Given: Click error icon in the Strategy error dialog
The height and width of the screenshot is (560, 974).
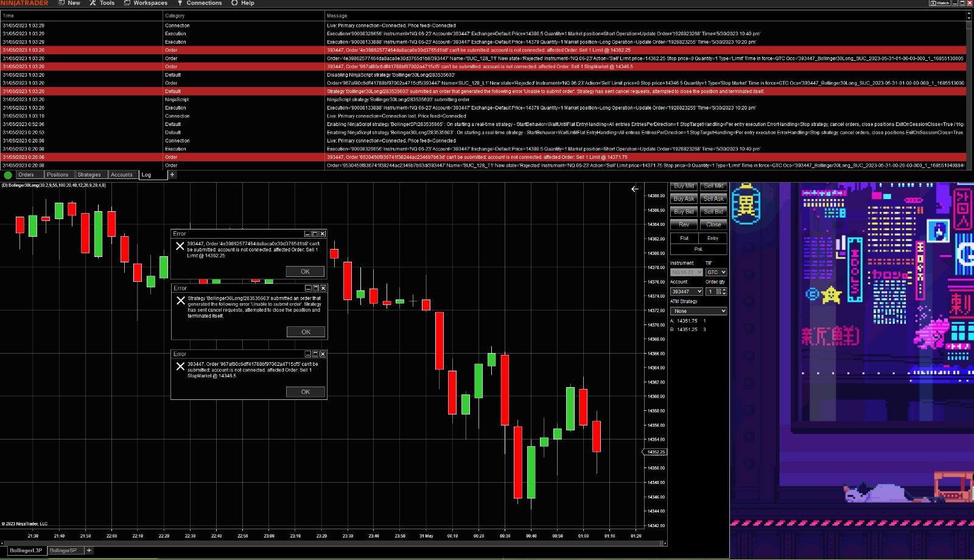Looking at the screenshot, I should point(180,301).
